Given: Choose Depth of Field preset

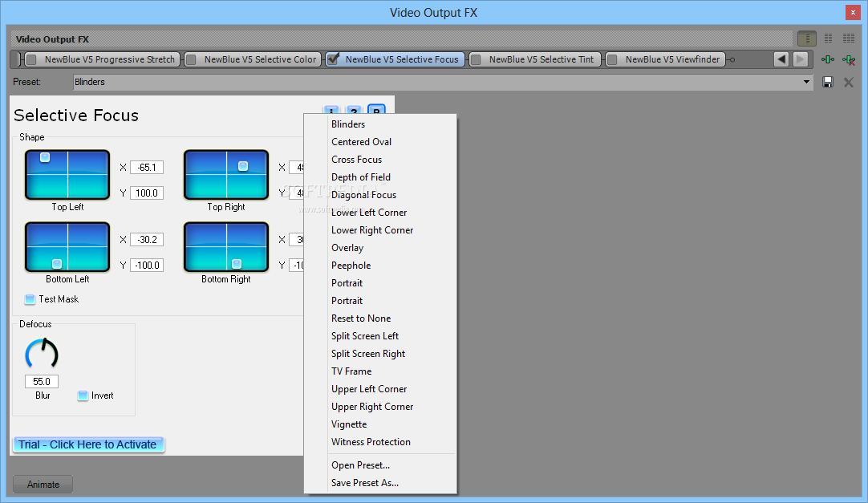Looking at the screenshot, I should click(x=380, y=177).
